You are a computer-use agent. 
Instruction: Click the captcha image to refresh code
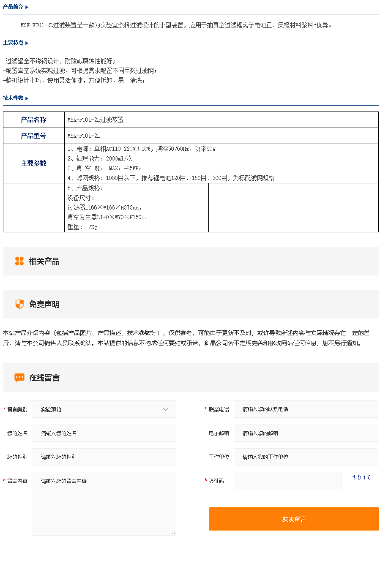click(x=361, y=478)
